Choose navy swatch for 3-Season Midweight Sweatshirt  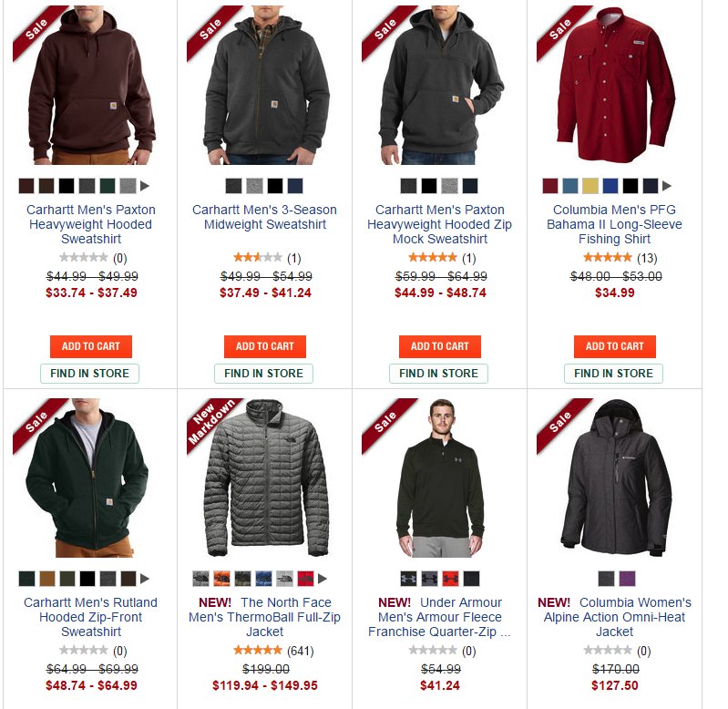[295, 186]
